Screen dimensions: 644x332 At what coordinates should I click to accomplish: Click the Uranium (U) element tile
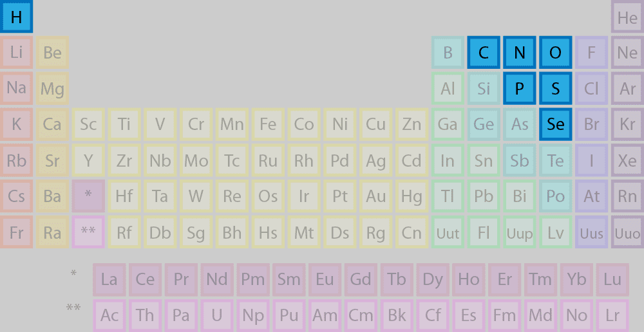point(217,315)
